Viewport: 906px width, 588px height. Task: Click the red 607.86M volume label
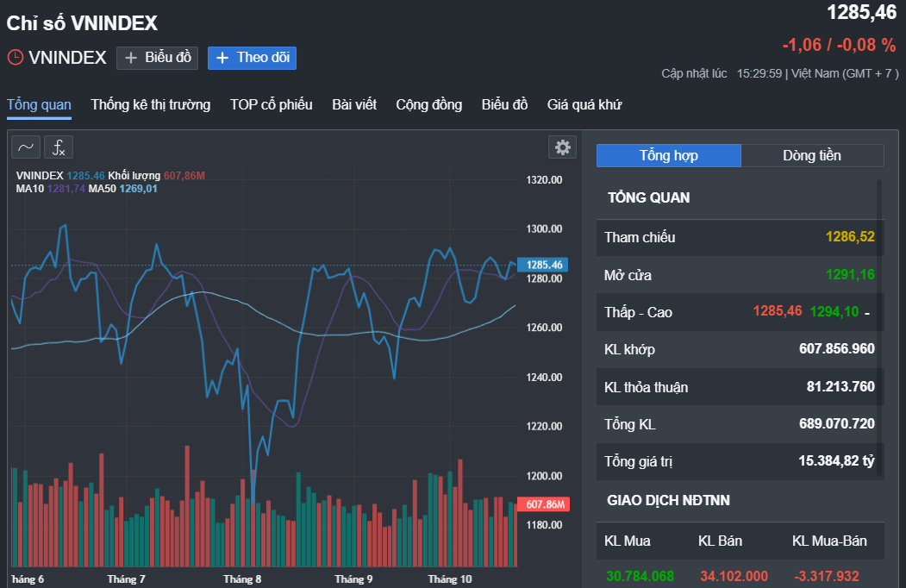[544, 504]
